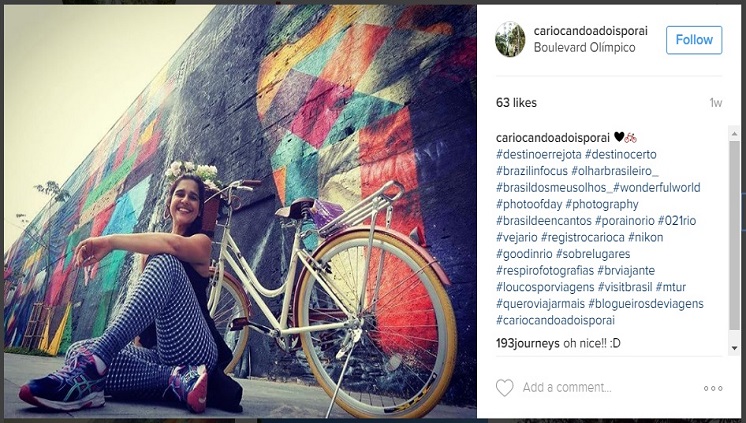The image size is (746, 423).
Task: Open the #destinoerrejota hashtag
Action: point(539,155)
